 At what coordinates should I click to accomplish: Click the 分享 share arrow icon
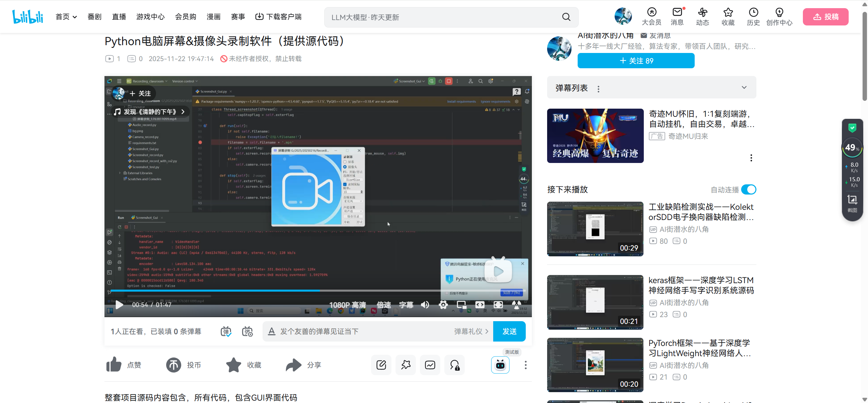[x=293, y=365]
